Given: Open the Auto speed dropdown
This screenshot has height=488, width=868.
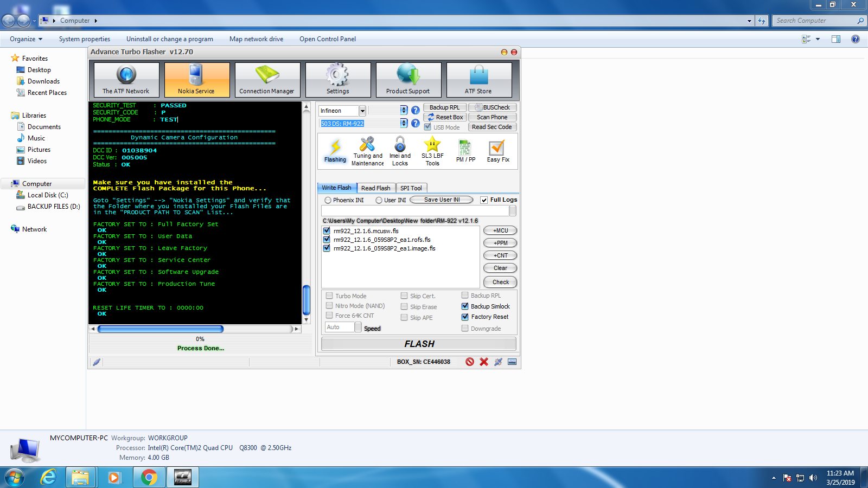Looking at the screenshot, I should point(358,327).
